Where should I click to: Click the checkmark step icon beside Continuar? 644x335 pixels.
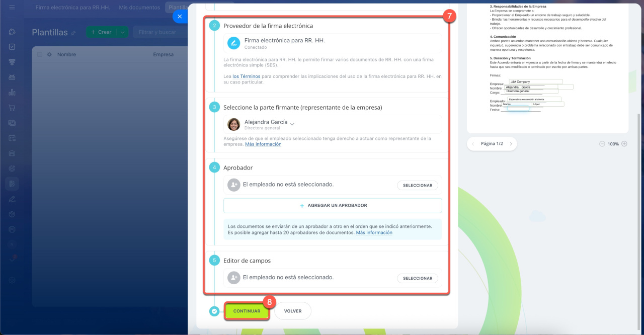coord(214,311)
